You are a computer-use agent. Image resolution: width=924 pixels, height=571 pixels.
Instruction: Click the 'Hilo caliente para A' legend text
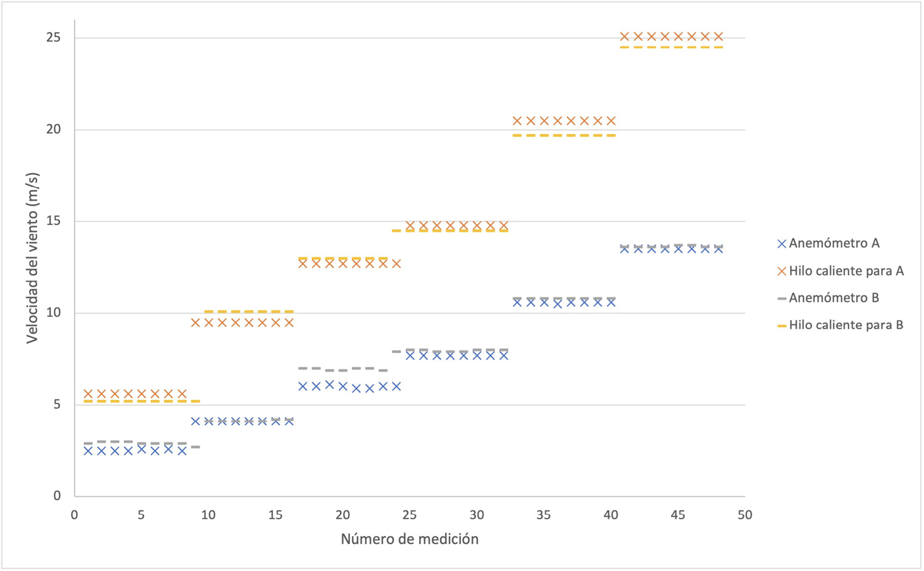pos(846,271)
